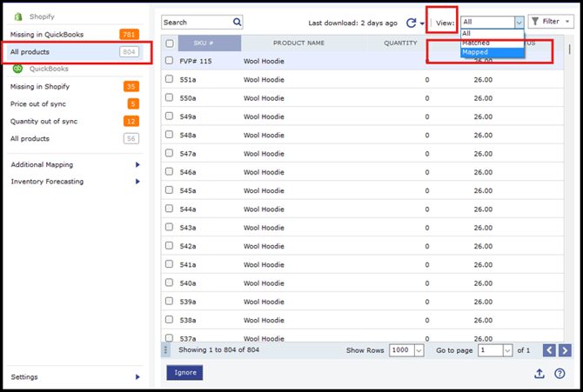Click into the Search input field
Screen dimensions: 583x392
click(196, 23)
